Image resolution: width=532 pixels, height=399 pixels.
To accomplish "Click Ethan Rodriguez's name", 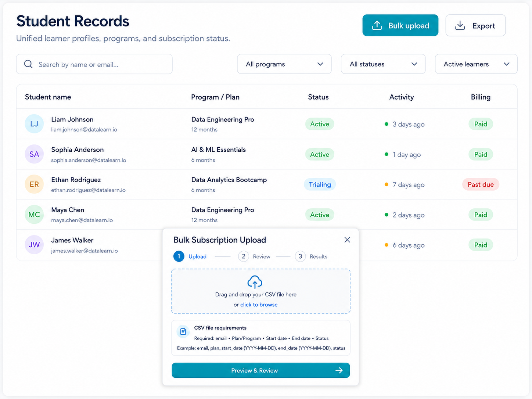I will pyautogui.click(x=76, y=180).
